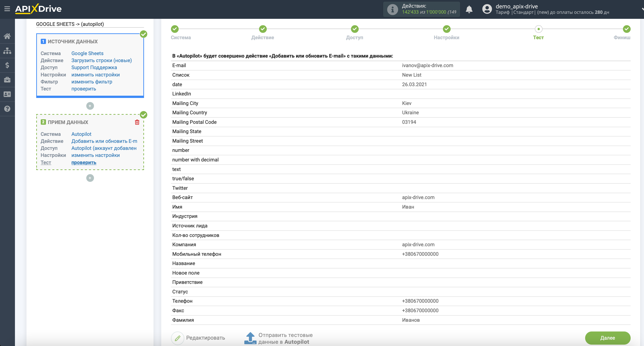Select the ivanov@apix-drive.com email value
This screenshot has height=346, width=644.
pos(428,65)
